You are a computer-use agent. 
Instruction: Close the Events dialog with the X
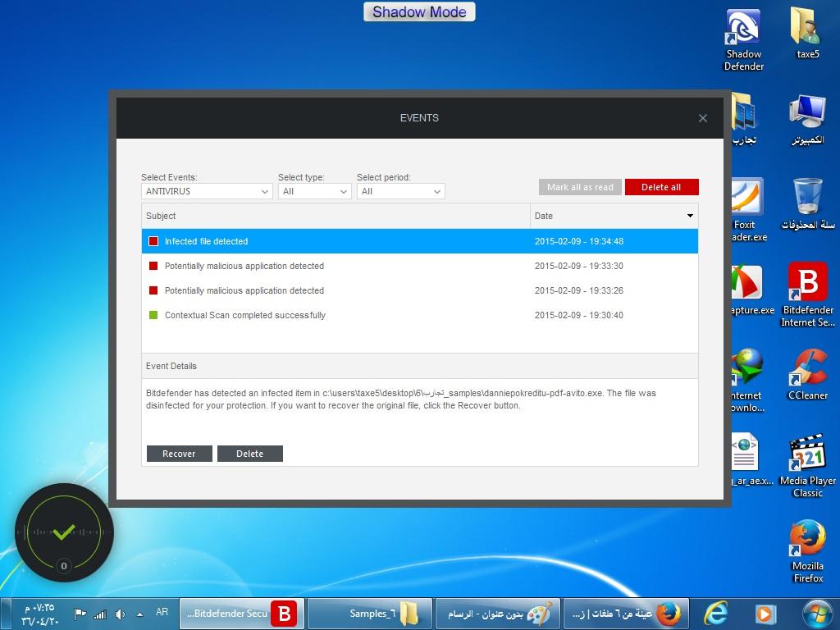point(703,118)
